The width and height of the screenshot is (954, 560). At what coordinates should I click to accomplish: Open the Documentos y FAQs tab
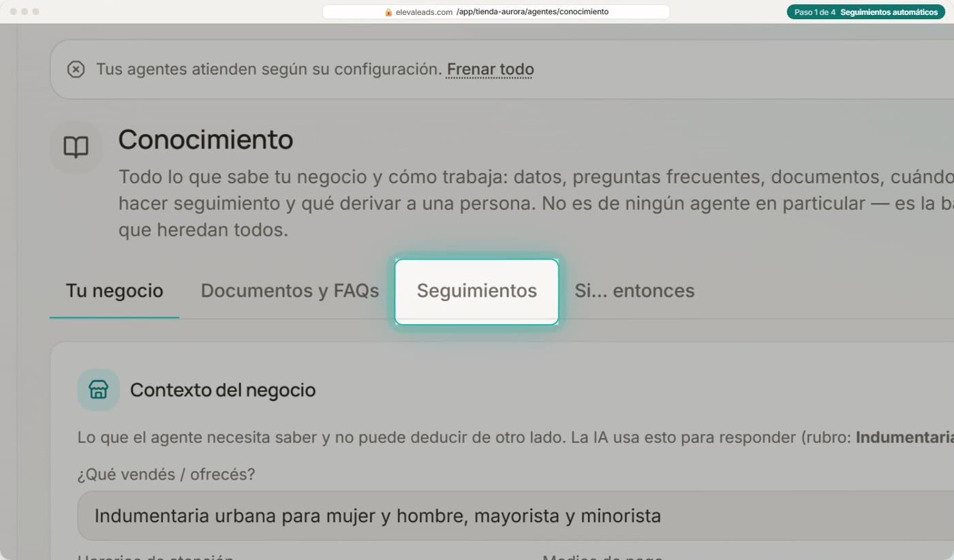(x=290, y=291)
